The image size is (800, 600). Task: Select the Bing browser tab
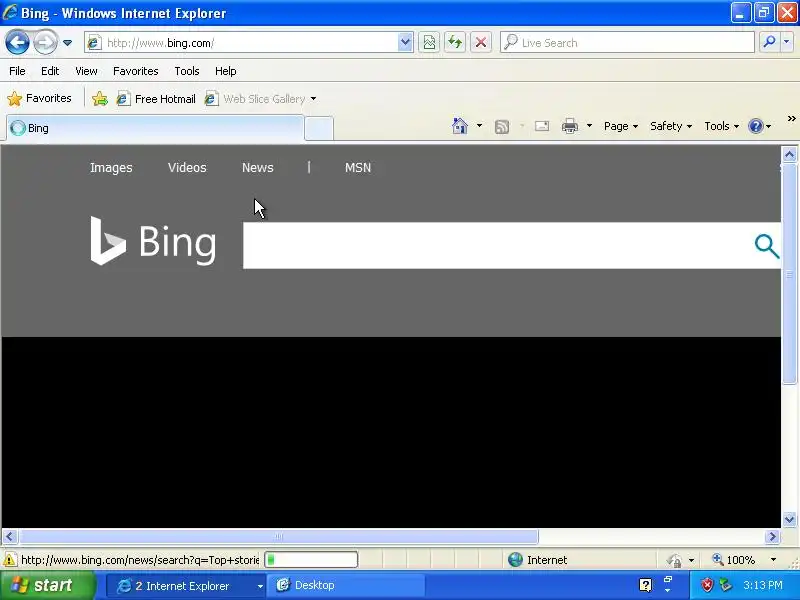pos(155,128)
